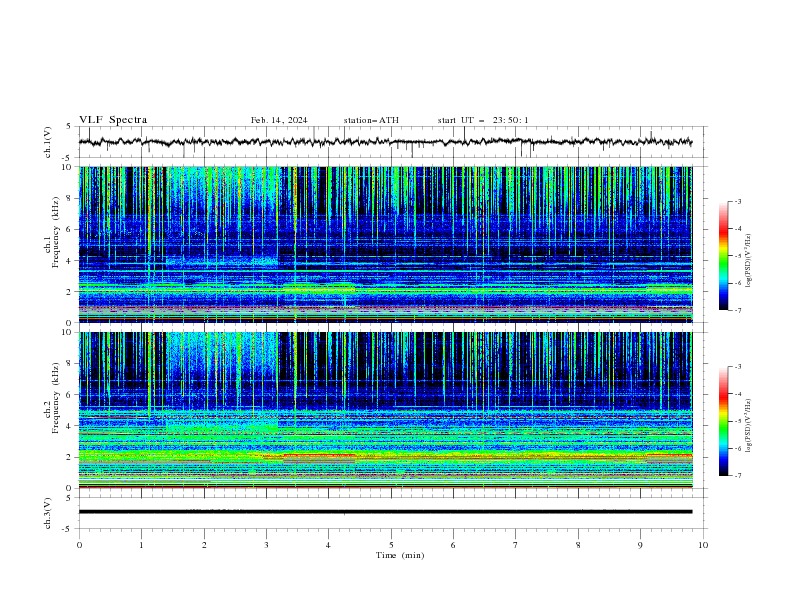The height and width of the screenshot is (612, 792).
Task: Click time axis tick label "7"
Action: (516, 545)
